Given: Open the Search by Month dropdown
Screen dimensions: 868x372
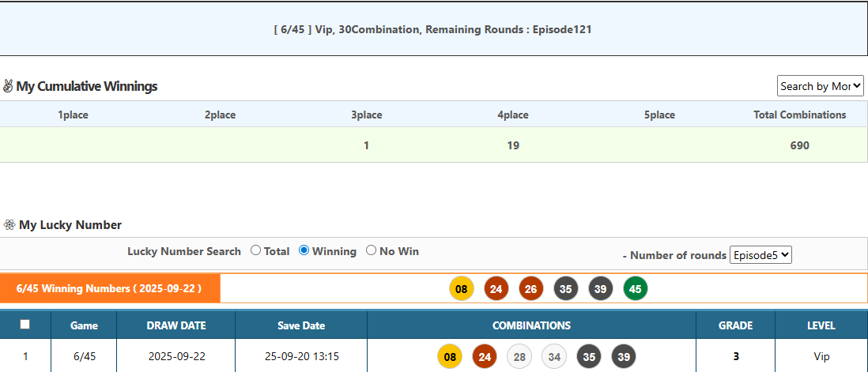Looking at the screenshot, I should click(821, 86).
